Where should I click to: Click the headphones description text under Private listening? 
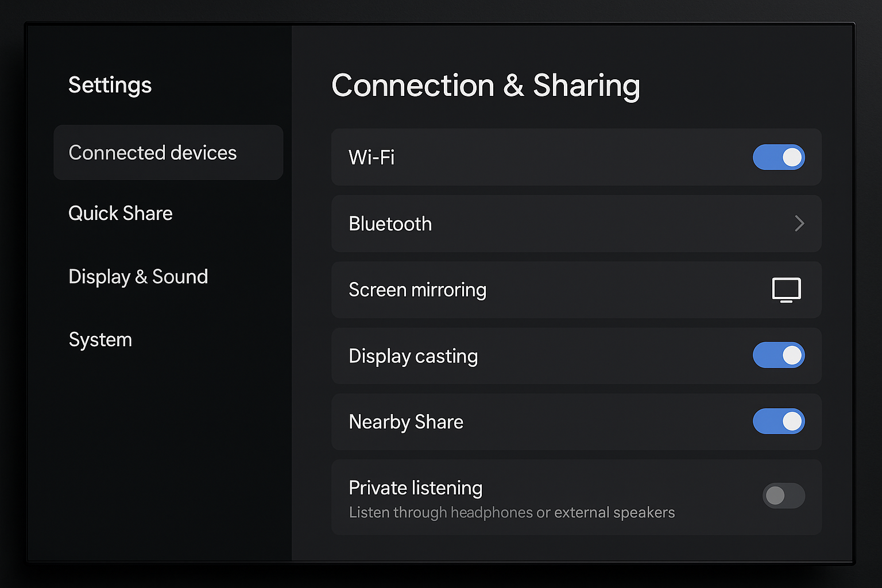click(x=511, y=512)
